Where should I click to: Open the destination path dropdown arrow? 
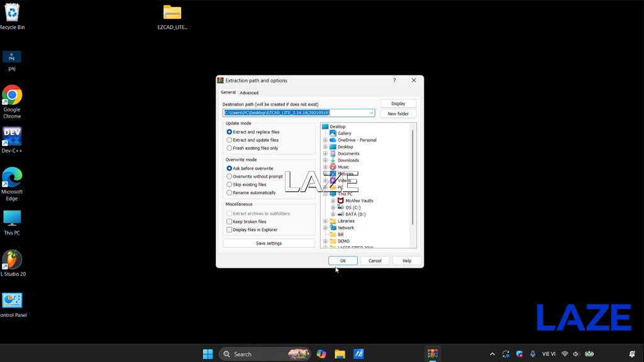click(x=371, y=113)
